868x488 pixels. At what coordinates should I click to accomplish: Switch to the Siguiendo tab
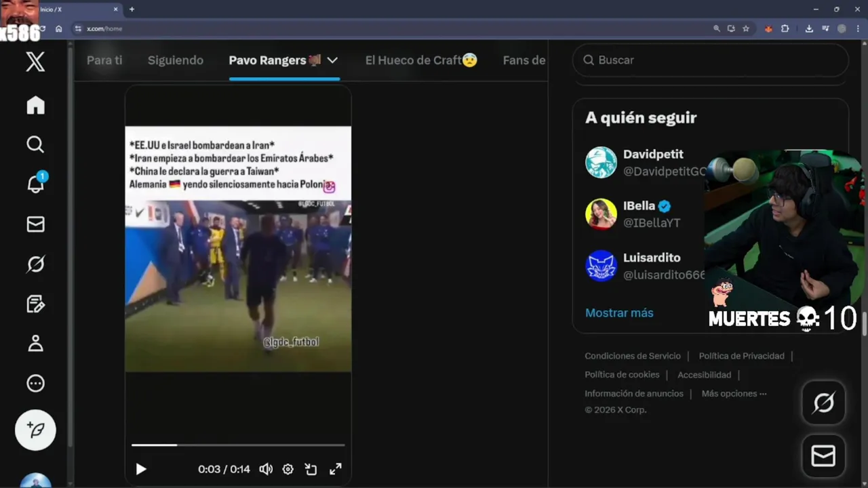176,60
